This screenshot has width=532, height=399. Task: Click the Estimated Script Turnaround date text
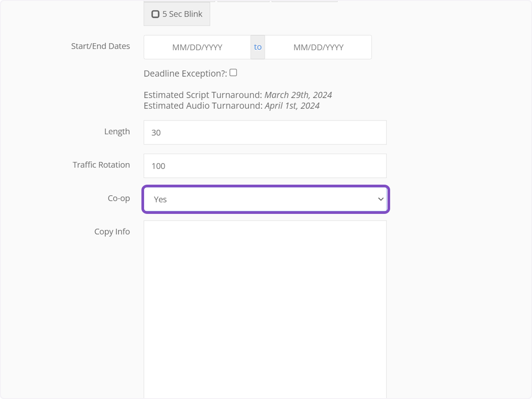[x=298, y=95]
